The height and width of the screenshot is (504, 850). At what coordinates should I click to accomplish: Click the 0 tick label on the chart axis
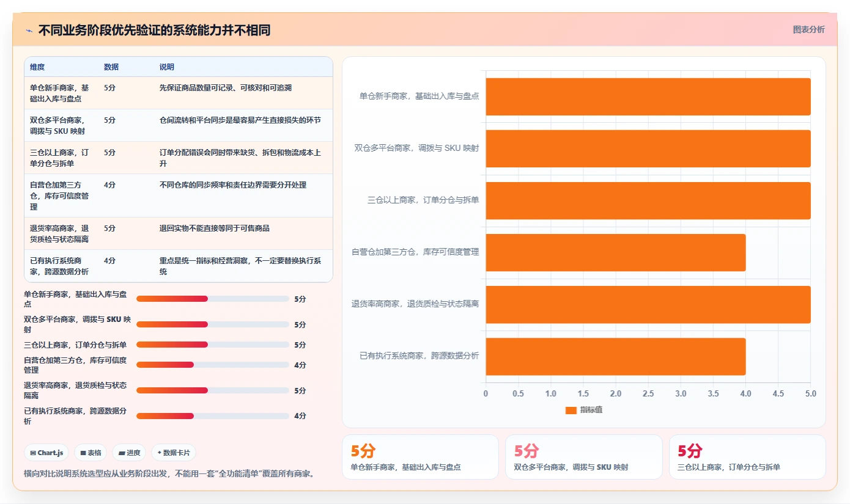[x=486, y=393]
